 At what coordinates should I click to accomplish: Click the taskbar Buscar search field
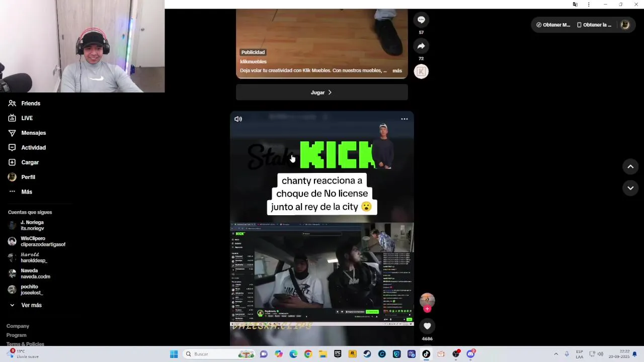[219, 354]
